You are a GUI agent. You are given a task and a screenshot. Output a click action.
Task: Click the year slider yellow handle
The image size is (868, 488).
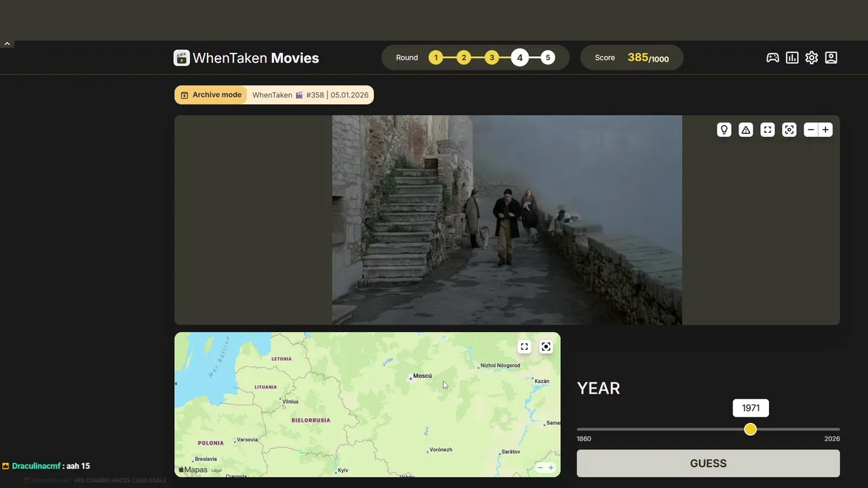pyautogui.click(x=750, y=429)
